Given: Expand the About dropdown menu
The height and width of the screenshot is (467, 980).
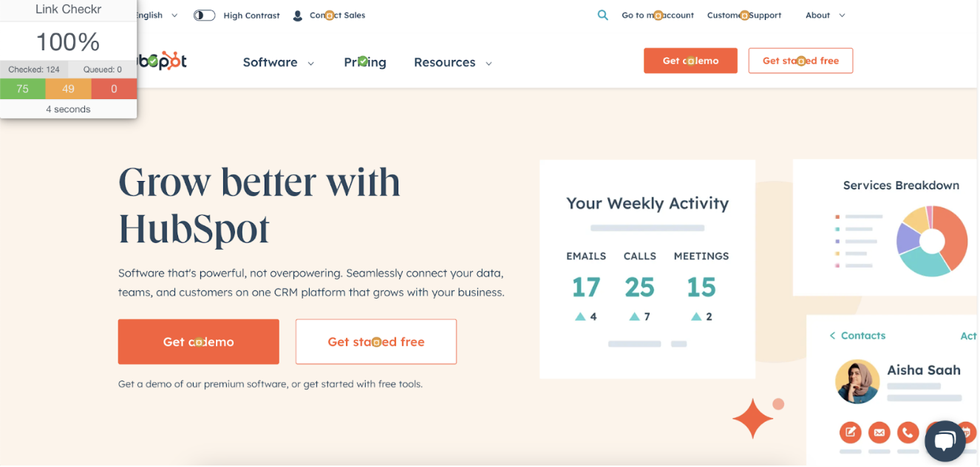Looking at the screenshot, I should click(x=826, y=15).
